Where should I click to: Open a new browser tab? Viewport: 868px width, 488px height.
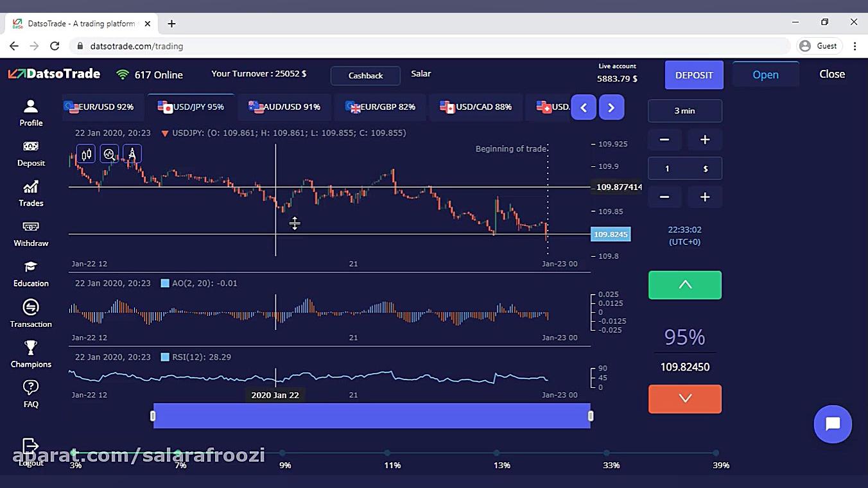tap(171, 24)
